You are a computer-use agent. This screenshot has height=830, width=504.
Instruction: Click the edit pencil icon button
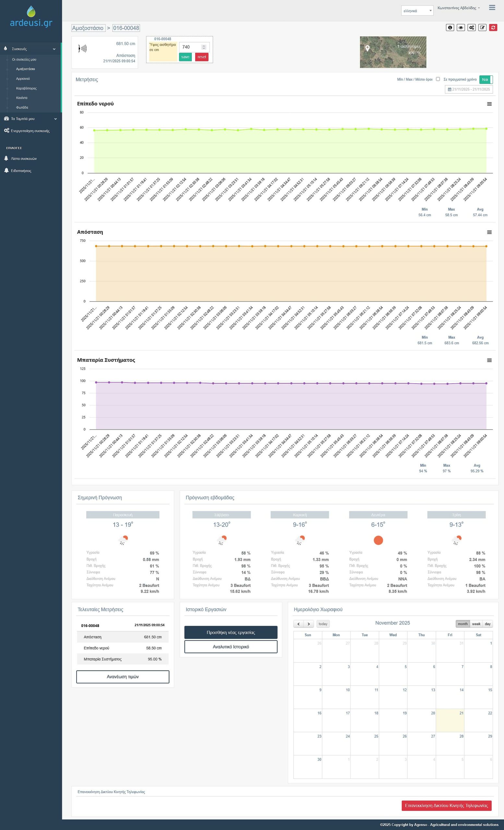(x=482, y=28)
